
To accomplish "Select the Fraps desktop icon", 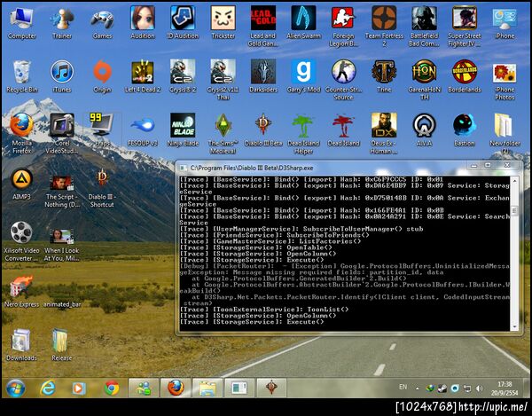I will click(x=102, y=130).
